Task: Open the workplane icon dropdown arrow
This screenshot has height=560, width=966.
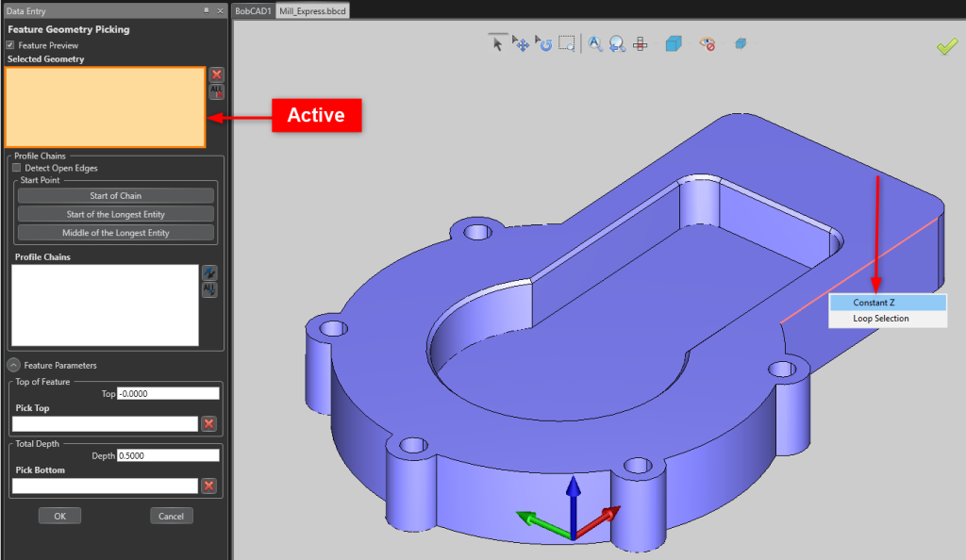Action: [656, 43]
